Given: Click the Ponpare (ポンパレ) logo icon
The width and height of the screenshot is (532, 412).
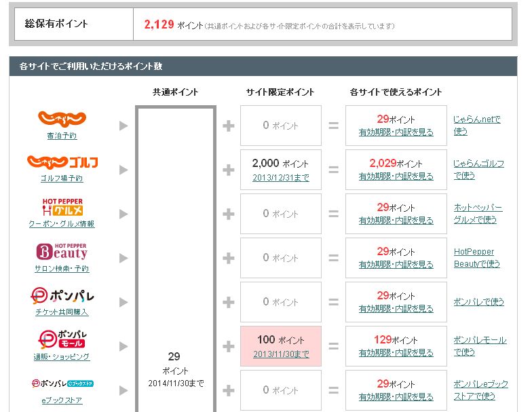Looking at the screenshot, I should click(62, 296).
